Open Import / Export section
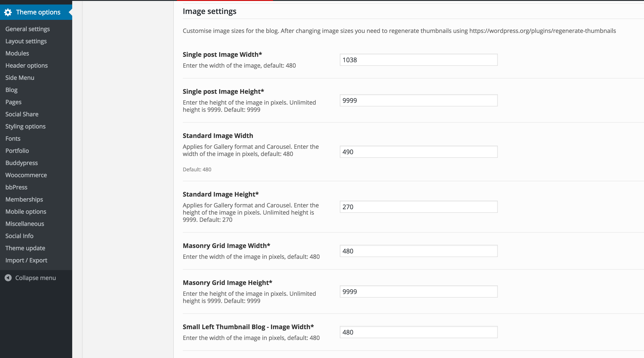Viewport: 644px width, 358px height. (x=26, y=260)
